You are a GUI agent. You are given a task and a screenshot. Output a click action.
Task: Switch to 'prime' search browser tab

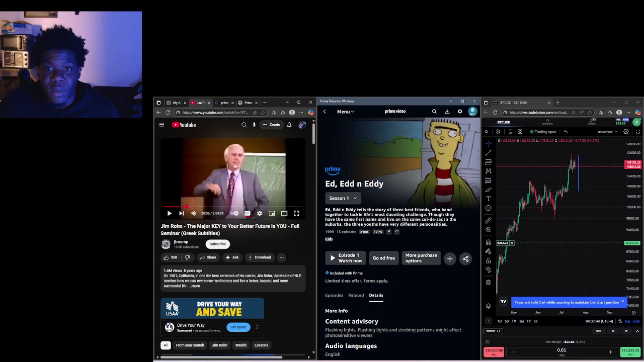(223, 103)
